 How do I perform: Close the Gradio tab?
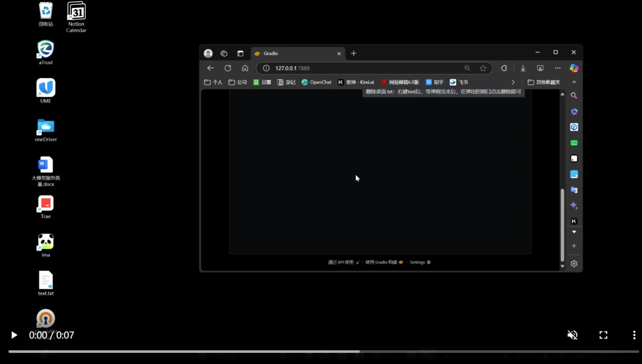pyautogui.click(x=339, y=53)
